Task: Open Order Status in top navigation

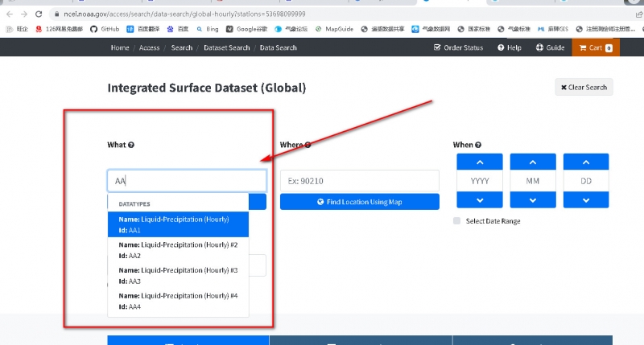Action: [458, 48]
